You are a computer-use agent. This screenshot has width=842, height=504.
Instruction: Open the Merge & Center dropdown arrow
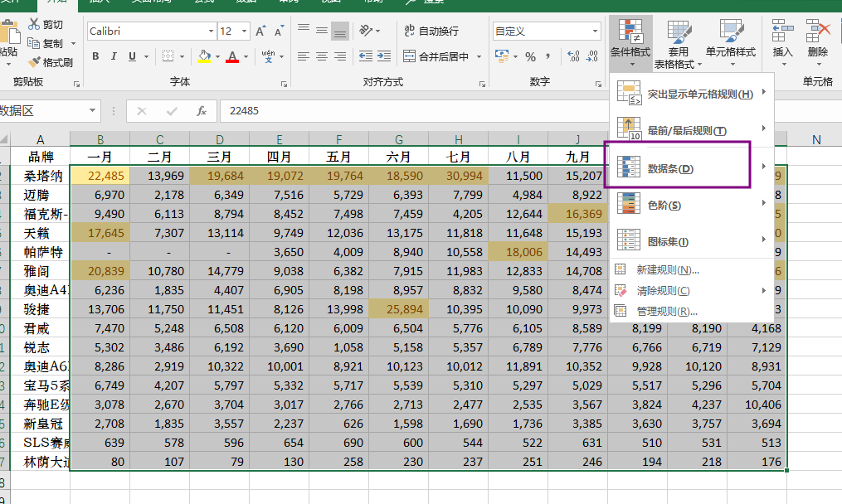[479, 56]
